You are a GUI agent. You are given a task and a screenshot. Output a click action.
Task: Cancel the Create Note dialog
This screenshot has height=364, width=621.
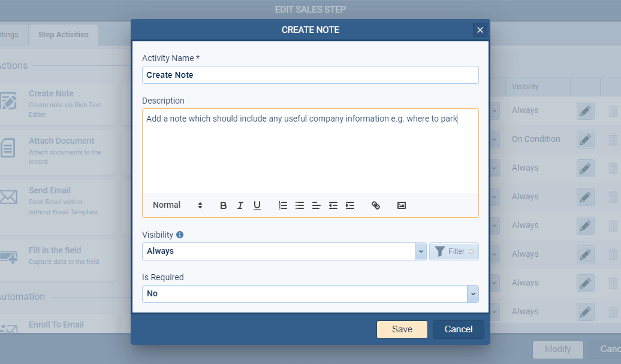pyautogui.click(x=459, y=329)
